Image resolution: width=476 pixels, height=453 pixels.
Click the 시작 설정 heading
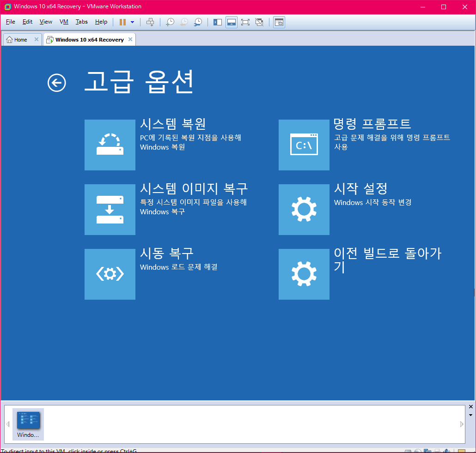pos(360,188)
